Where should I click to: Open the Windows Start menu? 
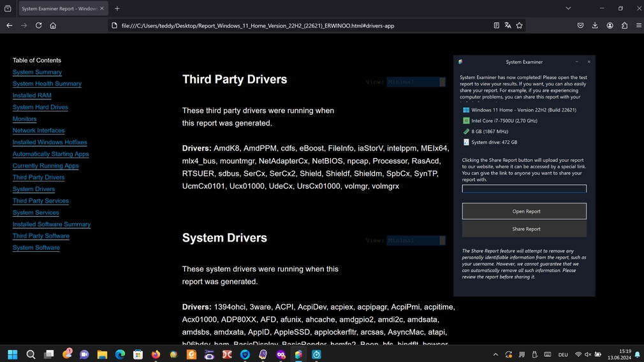coord(13,354)
